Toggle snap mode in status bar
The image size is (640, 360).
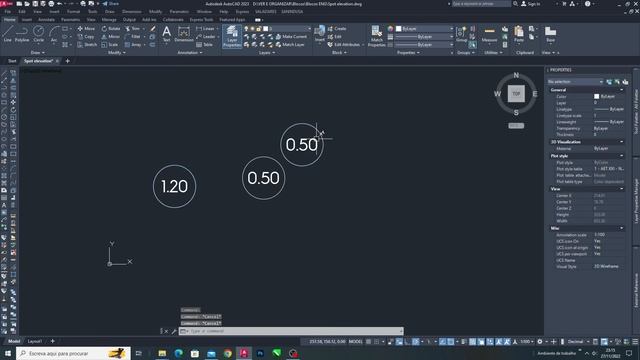coord(377,342)
